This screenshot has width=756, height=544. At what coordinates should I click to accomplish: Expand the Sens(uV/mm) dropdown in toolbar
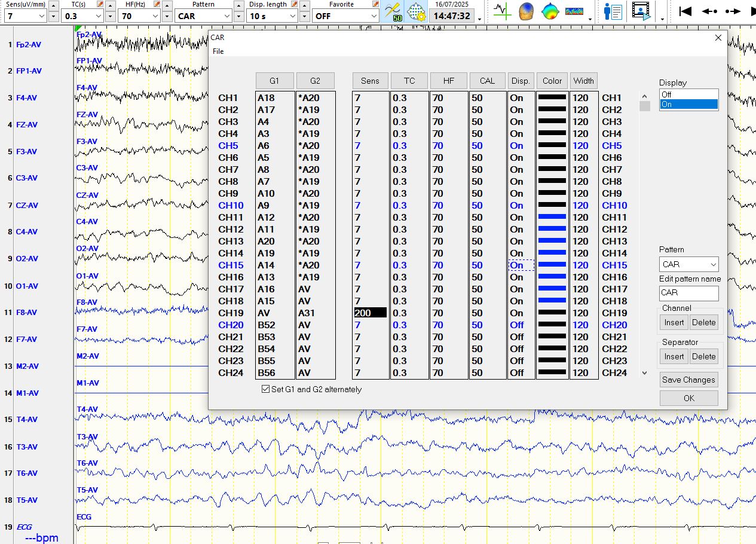41,16
